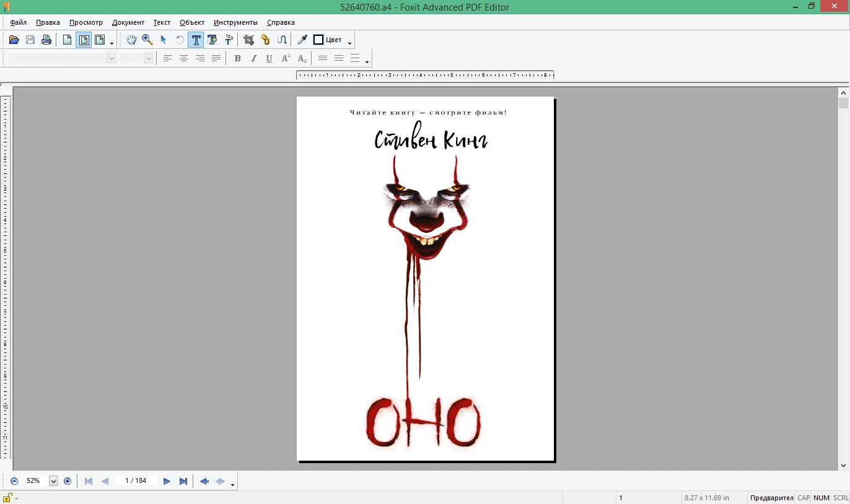Click the blue curved text flow icon

(282, 40)
